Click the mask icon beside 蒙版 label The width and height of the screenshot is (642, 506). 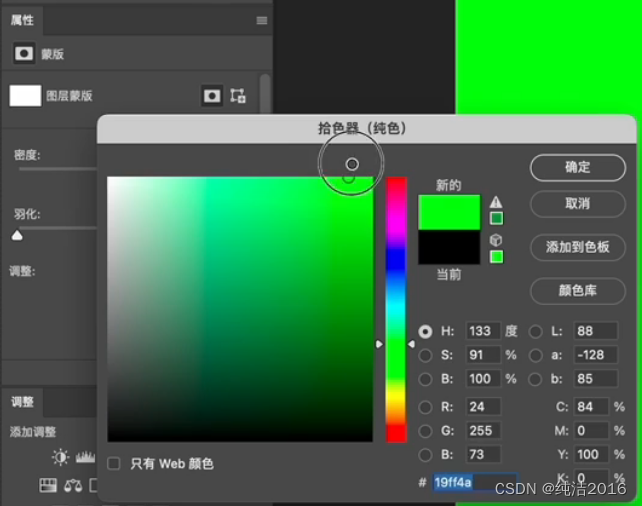[x=23, y=53]
